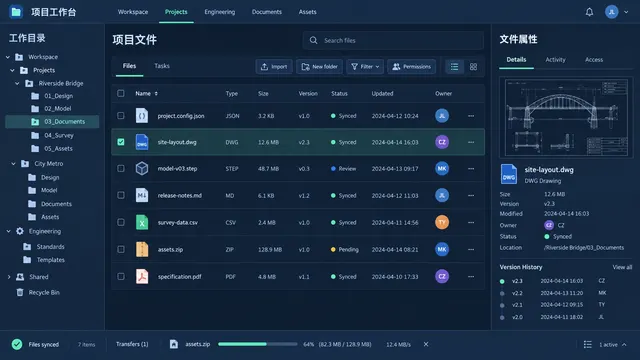This screenshot has width=640, height=360.
Task: Open more options for specification.pdf
Action: click(x=471, y=276)
